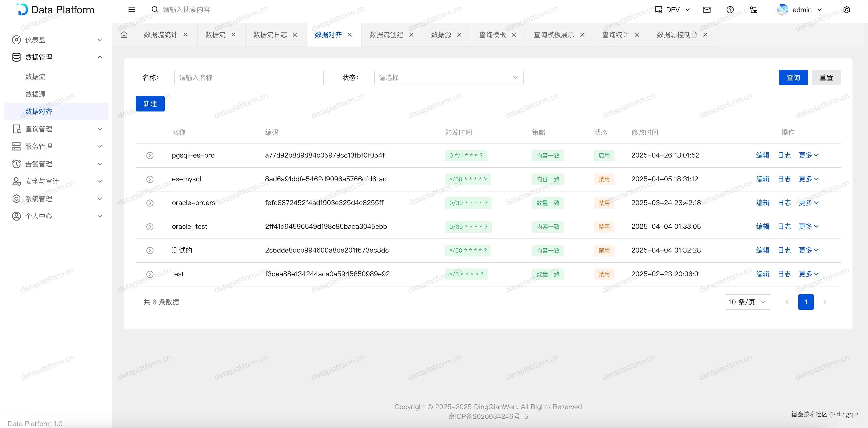Select 数据源 in the sidebar menu

pos(35,94)
